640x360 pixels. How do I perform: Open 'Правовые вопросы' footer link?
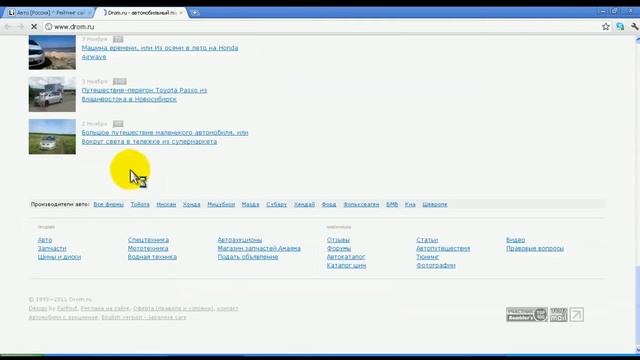pos(535,248)
